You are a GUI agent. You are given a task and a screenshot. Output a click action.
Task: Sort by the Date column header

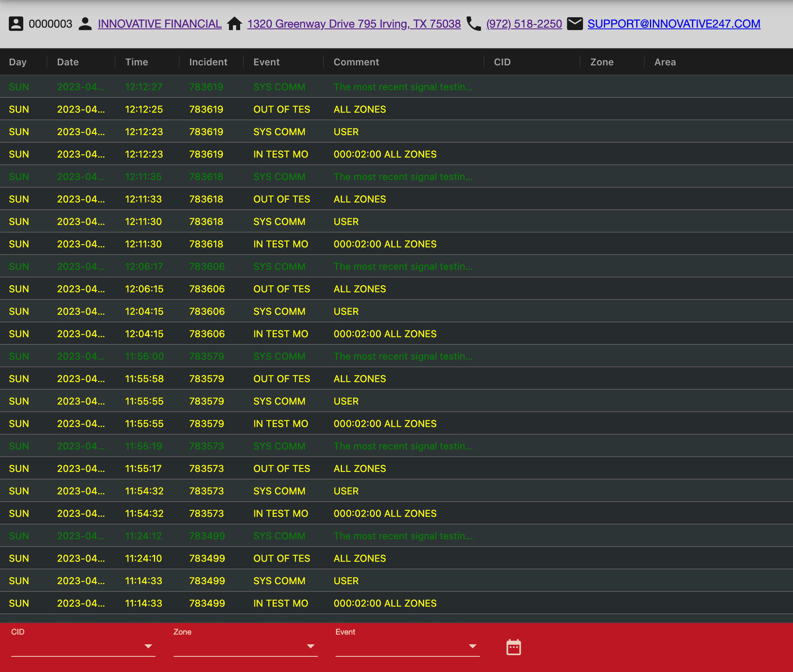[68, 62]
